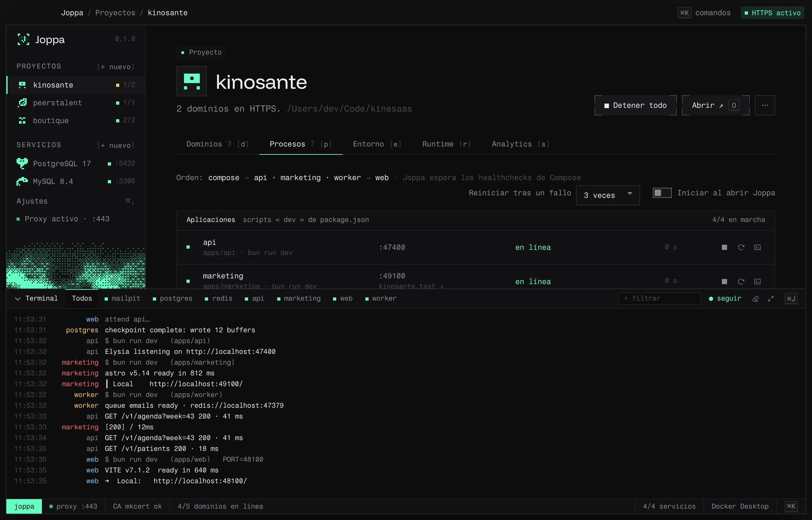Add new service with nuevo button
The height and width of the screenshot is (520, 812).
pos(116,145)
